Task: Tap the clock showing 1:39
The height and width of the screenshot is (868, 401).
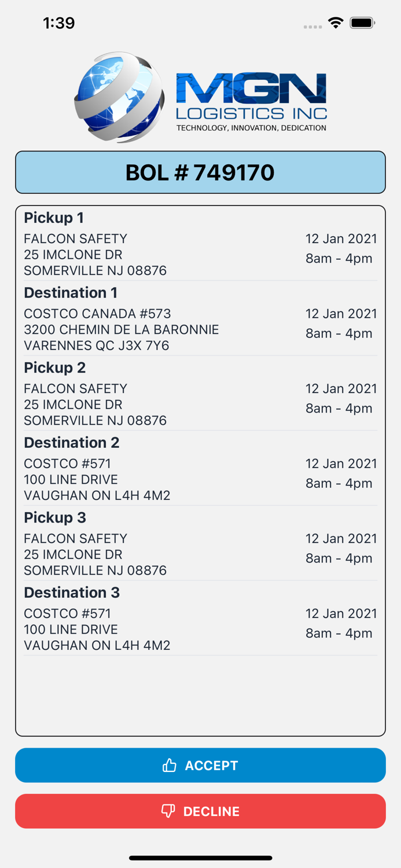Action: point(58,23)
